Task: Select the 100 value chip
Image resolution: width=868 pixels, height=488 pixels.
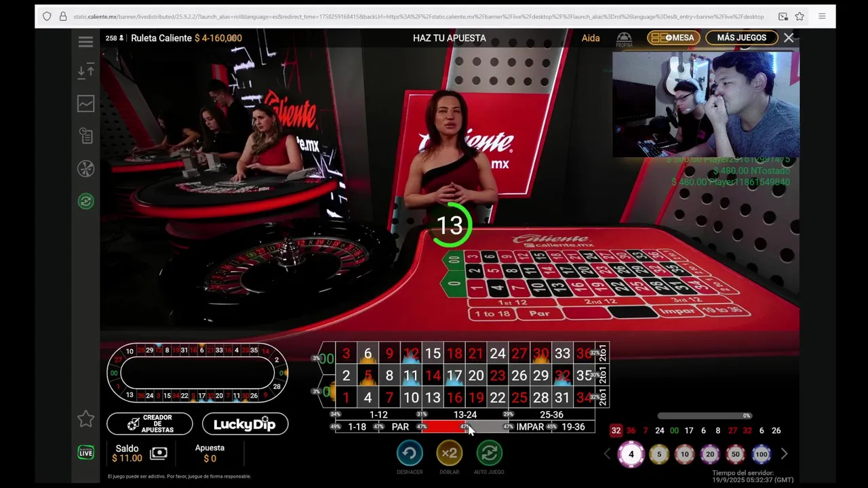Action: (x=762, y=454)
